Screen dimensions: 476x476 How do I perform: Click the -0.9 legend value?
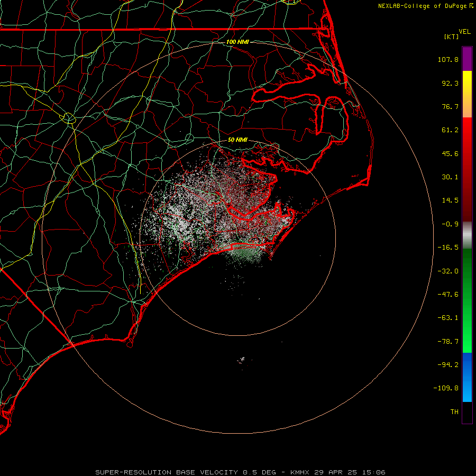click(x=450, y=224)
